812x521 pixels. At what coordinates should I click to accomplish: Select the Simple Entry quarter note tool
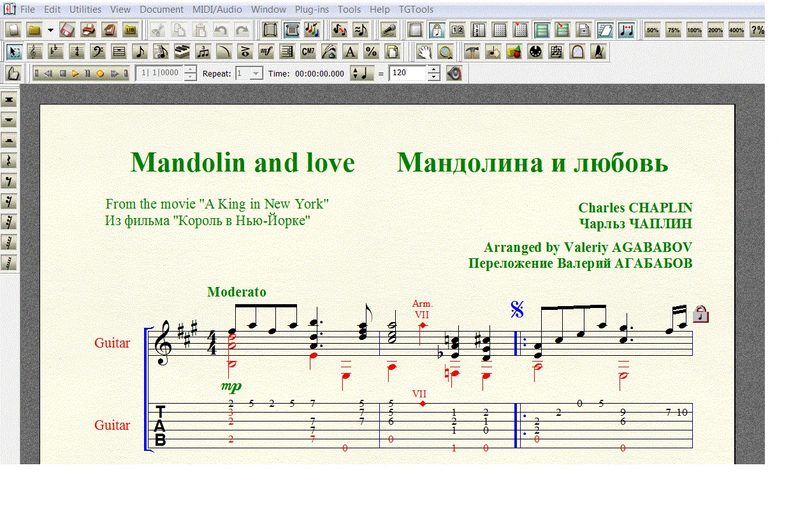140,52
